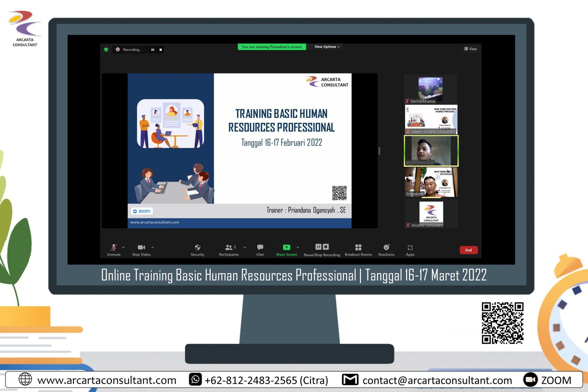Toggle Stop Video camera

[x=141, y=248]
